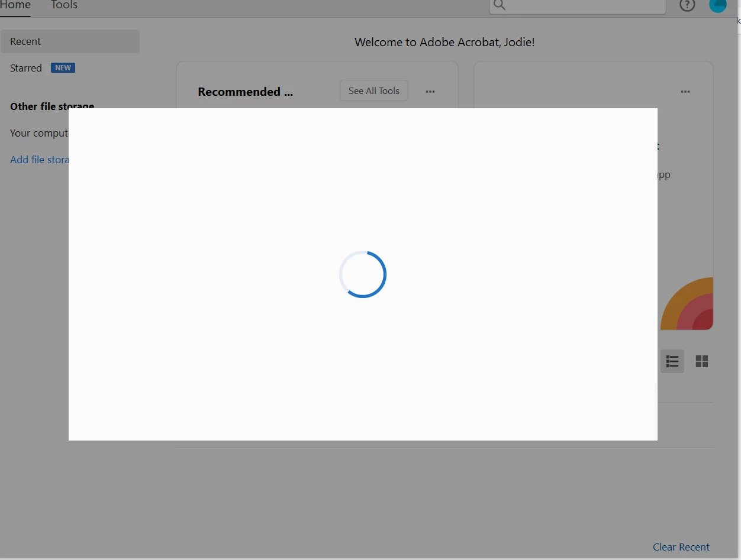Switch to the Tools tab
Screen dimensions: 741x560
point(64,5)
